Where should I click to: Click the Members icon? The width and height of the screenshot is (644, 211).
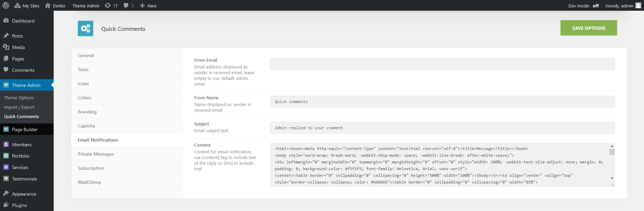(x=6, y=144)
